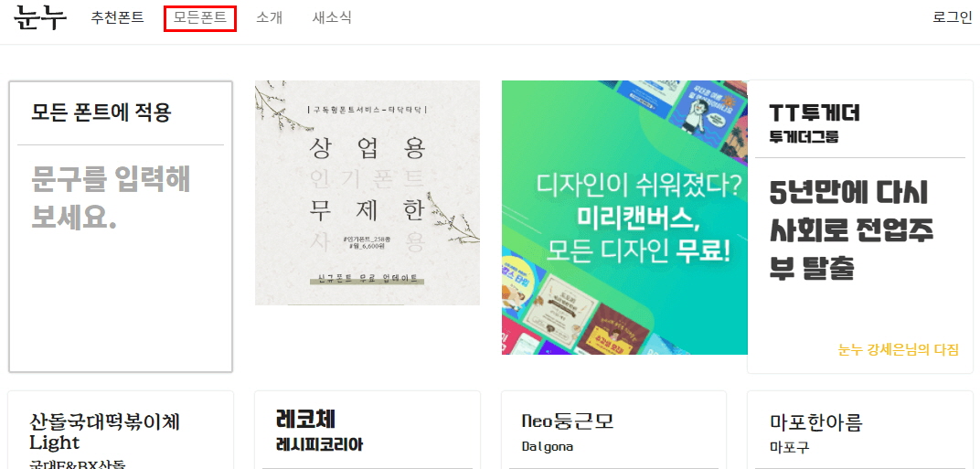The image size is (980, 469).
Task: Click the 눈누 강세은님의 다짐 link
Action: pos(898,349)
